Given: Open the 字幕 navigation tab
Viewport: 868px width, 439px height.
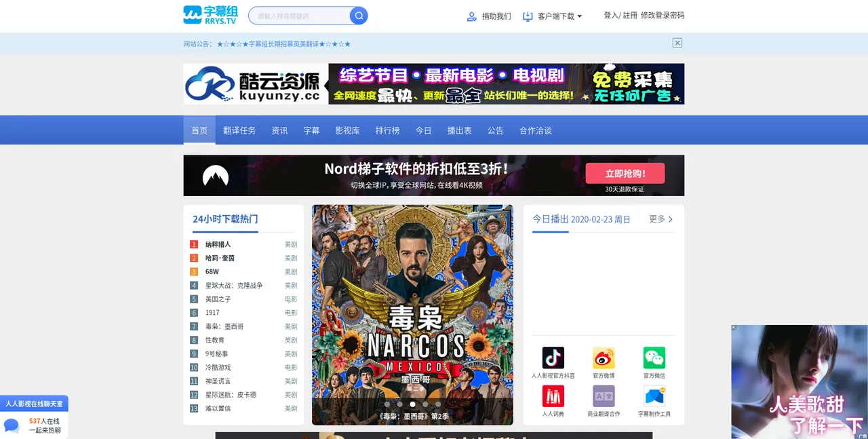Looking at the screenshot, I should [311, 130].
